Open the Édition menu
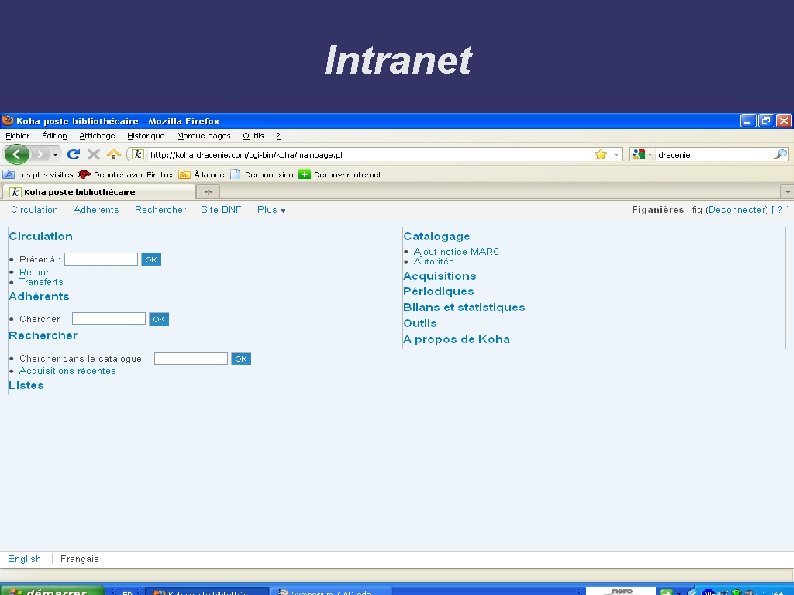 click(x=54, y=136)
